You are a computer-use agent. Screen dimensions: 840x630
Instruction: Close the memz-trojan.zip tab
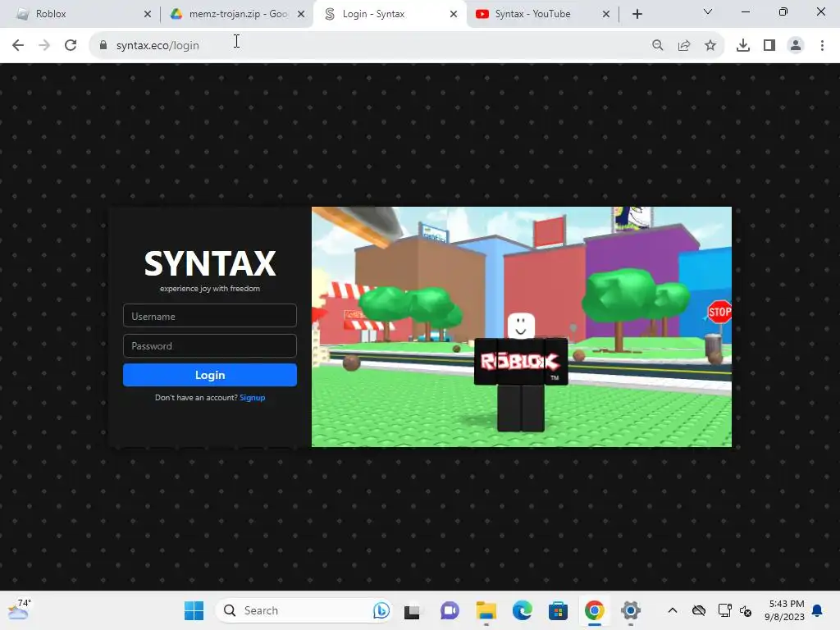click(x=301, y=14)
